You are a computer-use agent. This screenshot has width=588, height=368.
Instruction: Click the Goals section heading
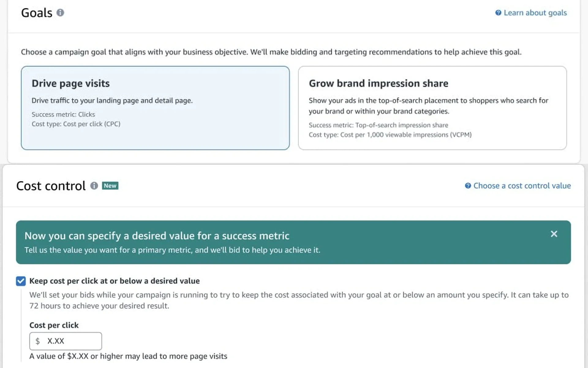[x=37, y=13]
